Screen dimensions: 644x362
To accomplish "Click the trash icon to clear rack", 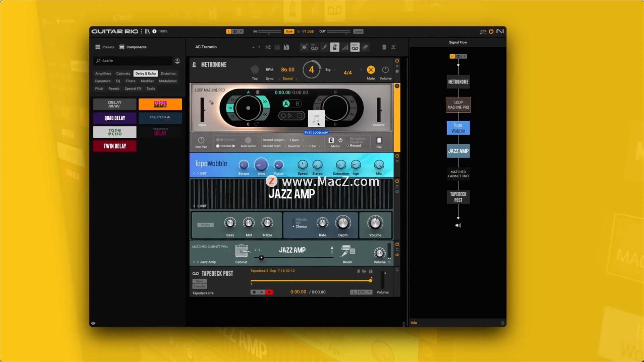I will 384,47.
